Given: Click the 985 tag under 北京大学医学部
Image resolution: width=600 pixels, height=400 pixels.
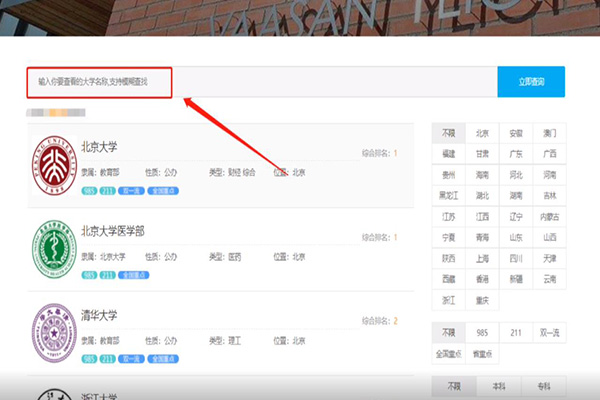Looking at the screenshot, I should coord(89,275).
